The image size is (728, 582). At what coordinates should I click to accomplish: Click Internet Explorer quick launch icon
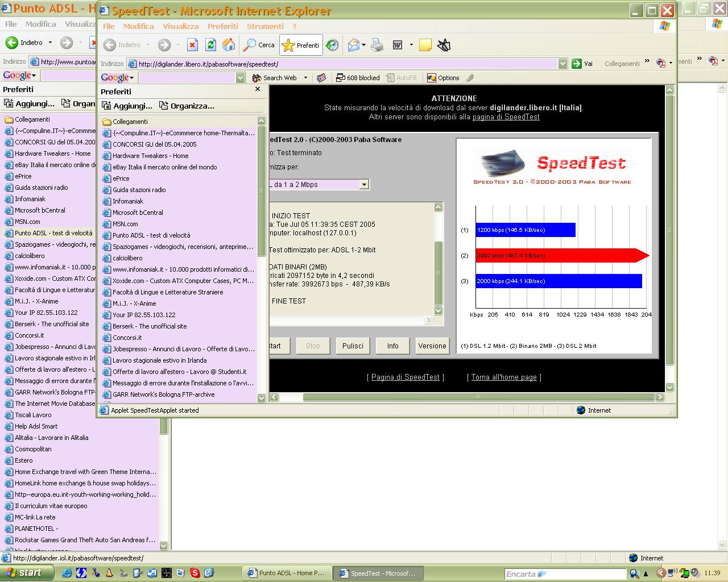pyautogui.click(x=67, y=573)
